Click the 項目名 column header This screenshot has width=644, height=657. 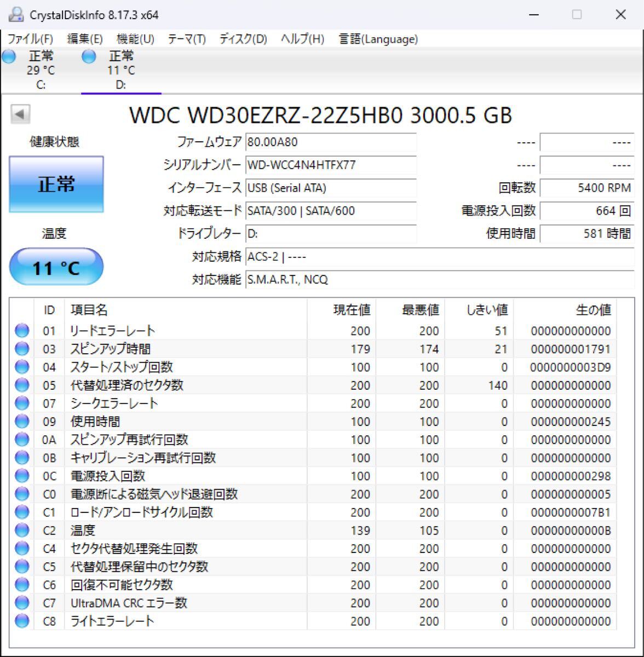tap(186, 310)
